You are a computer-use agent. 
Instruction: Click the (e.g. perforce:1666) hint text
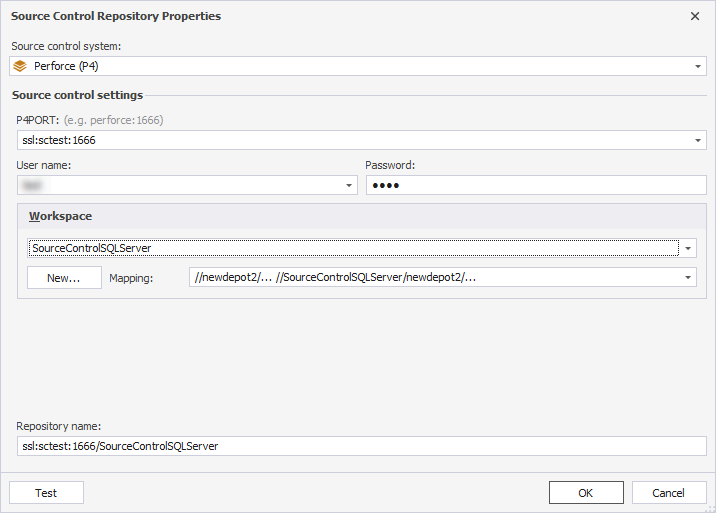point(114,120)
